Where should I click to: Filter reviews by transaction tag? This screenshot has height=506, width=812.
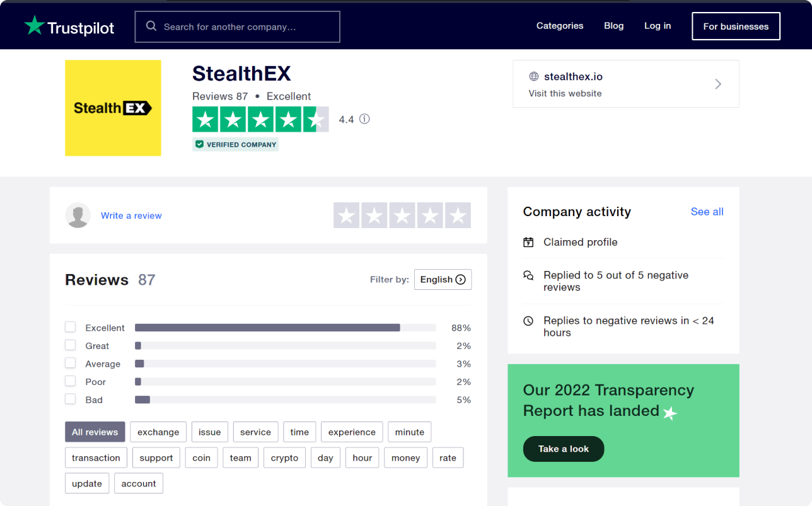point(96,457)
